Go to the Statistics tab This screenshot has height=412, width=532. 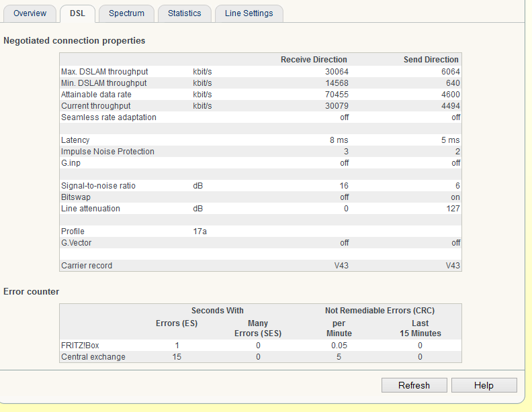point(185,13)
